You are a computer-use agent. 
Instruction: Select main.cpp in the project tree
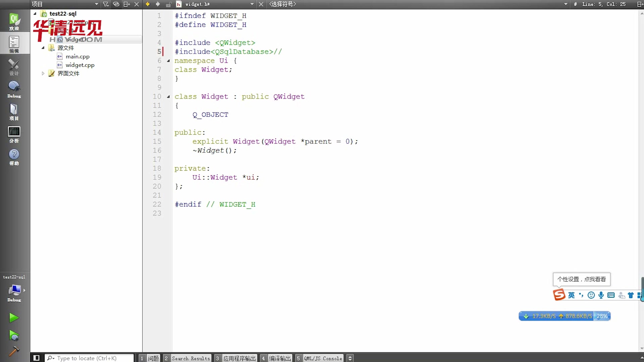pyautogui.click(x=77, y=57)
